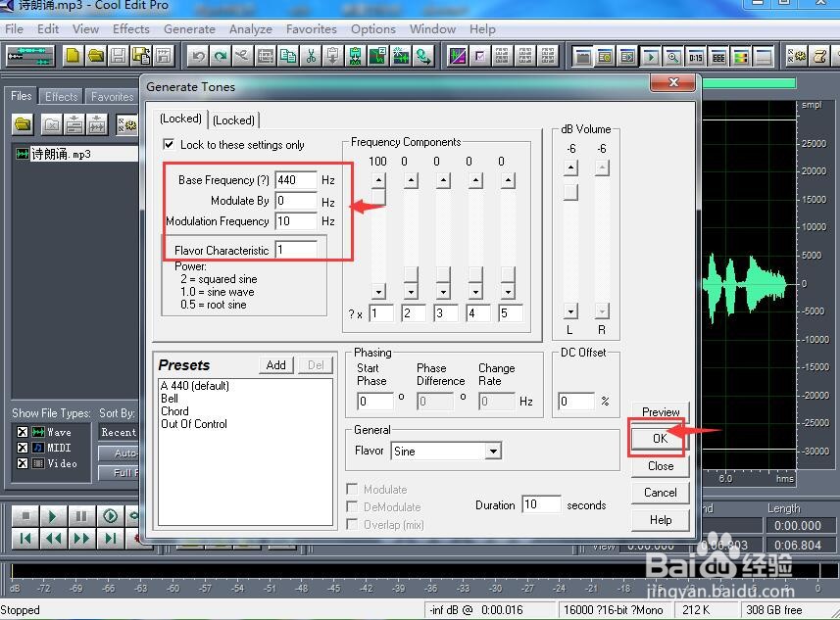Image resolution: width=840 pixels, height=620 pixels.
Task: Click the Flavor Characteristic input field
Action: coord(296,250)
